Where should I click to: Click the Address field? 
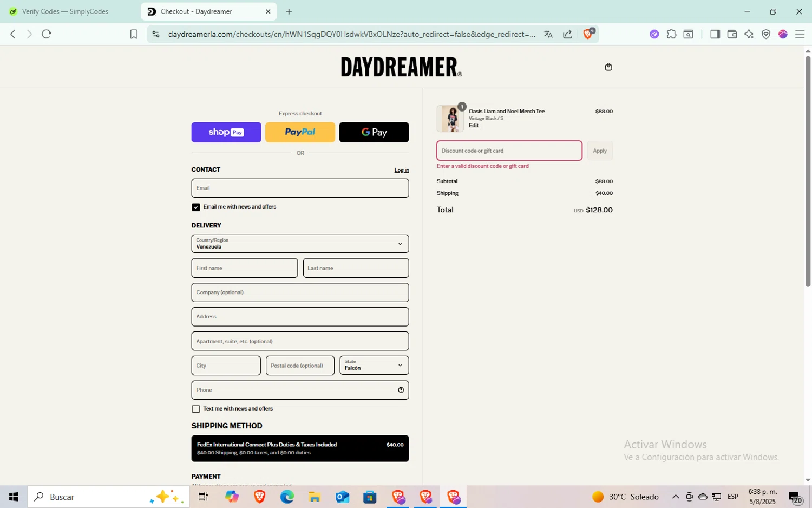[x=300, y=317]
